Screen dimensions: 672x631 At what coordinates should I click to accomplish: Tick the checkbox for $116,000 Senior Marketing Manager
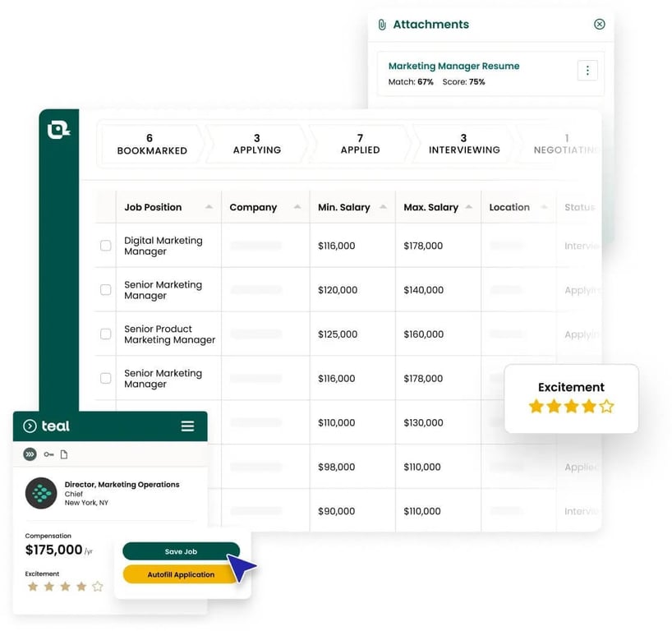tap(105, 378)
